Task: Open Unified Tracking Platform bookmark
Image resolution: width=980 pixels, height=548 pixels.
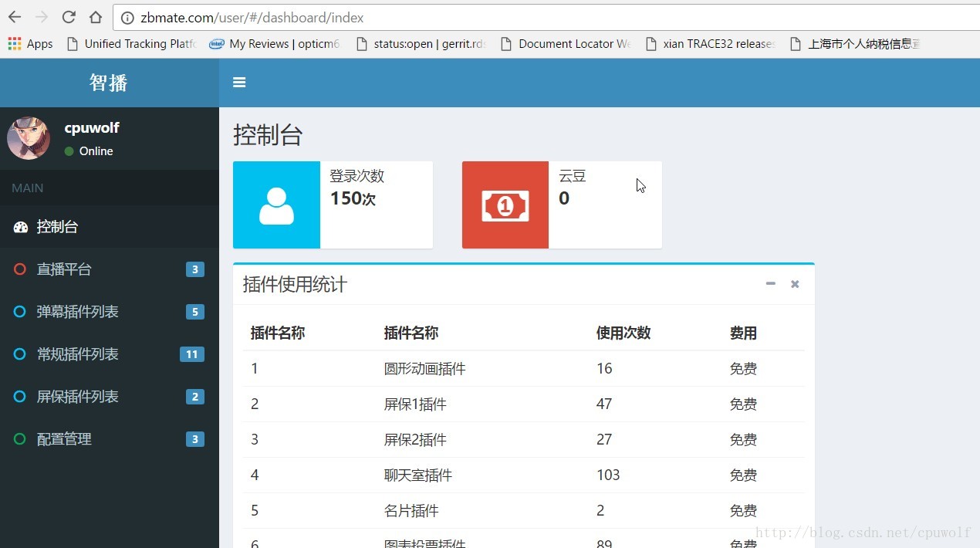Action: 132,44
